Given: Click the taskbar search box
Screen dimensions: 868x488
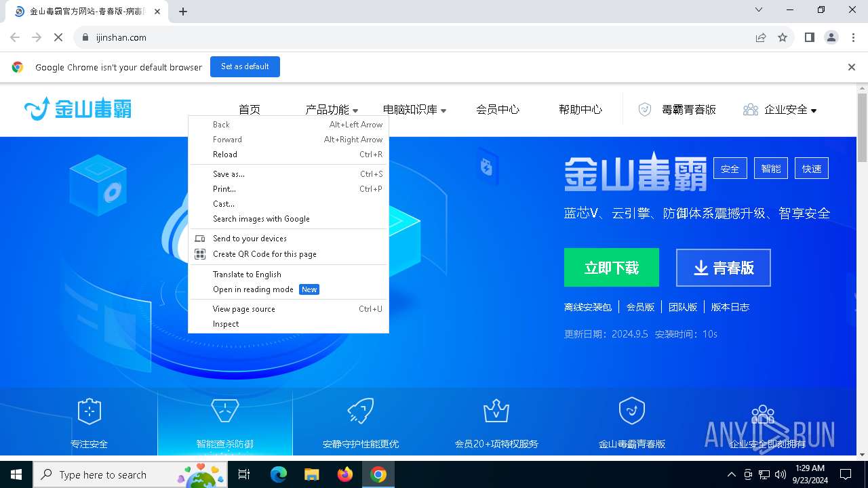Looking at the screenshot, I should 130,474.
